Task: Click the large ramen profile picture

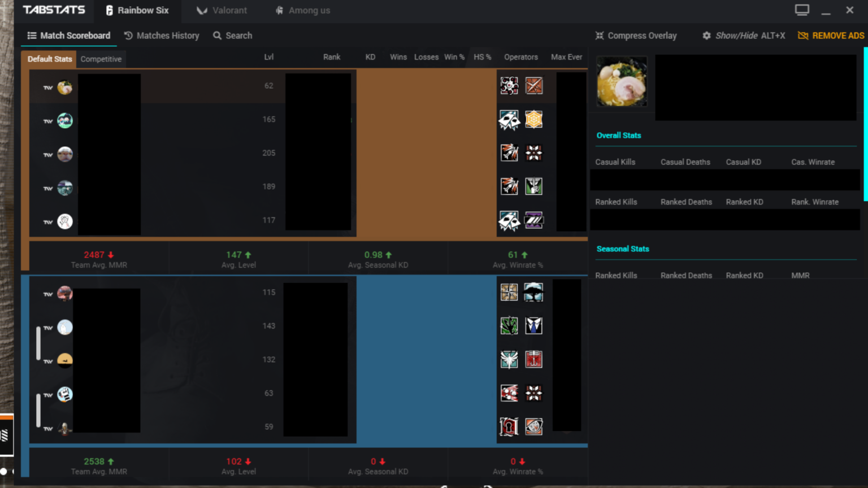Action: click(622, 82)
